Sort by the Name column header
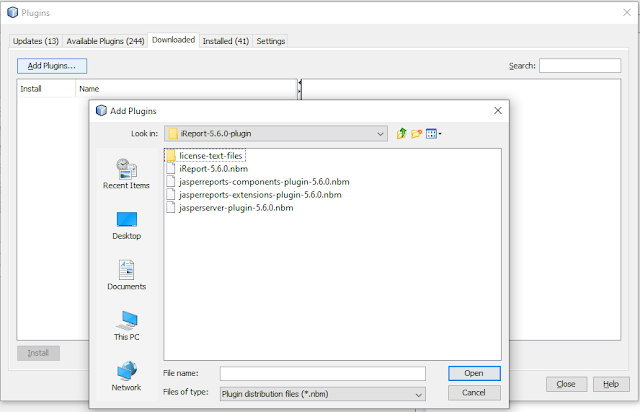The height and width of the screenshot is (412, 640). click(x=186, y=89)
